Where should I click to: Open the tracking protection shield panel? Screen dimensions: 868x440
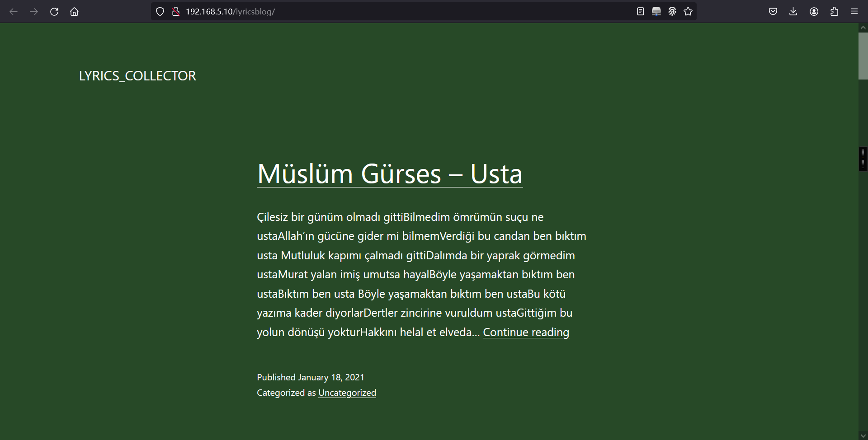click(160, 12)
